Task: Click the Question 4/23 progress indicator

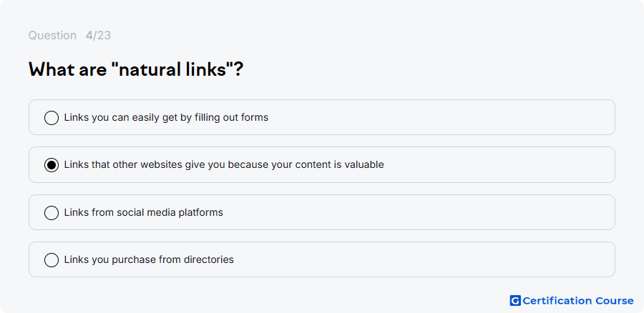Action: pos(69,35)
